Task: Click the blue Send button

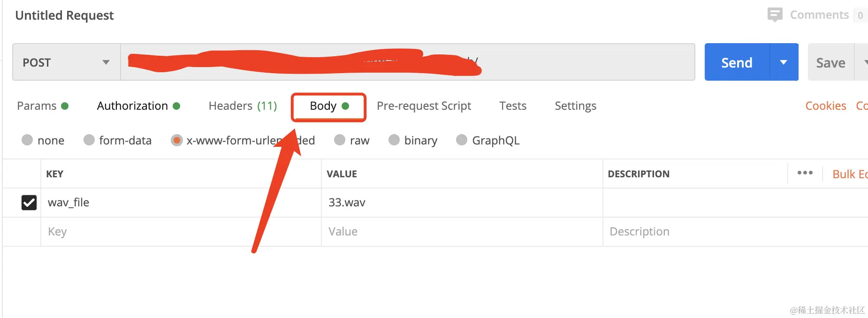Action: click(x=737, y=62)
